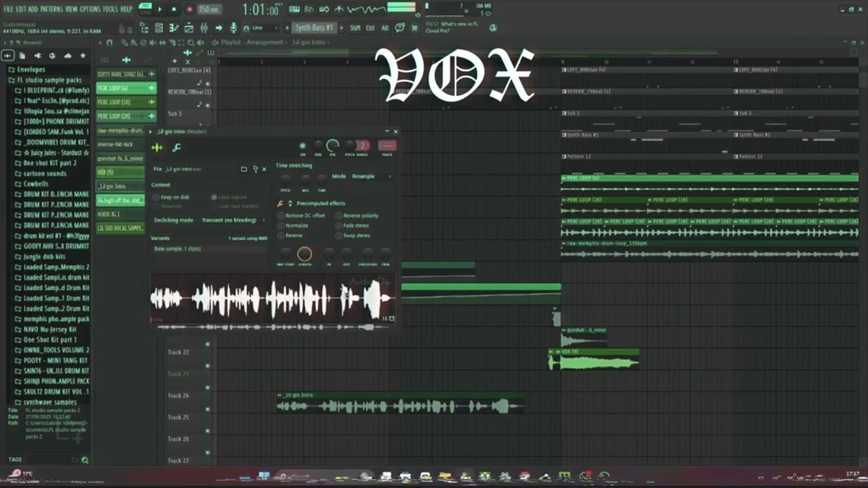Screen dimensions: 868x488
Task: Click the Stop button in the transport bar
Action: (x=174, y=9)
